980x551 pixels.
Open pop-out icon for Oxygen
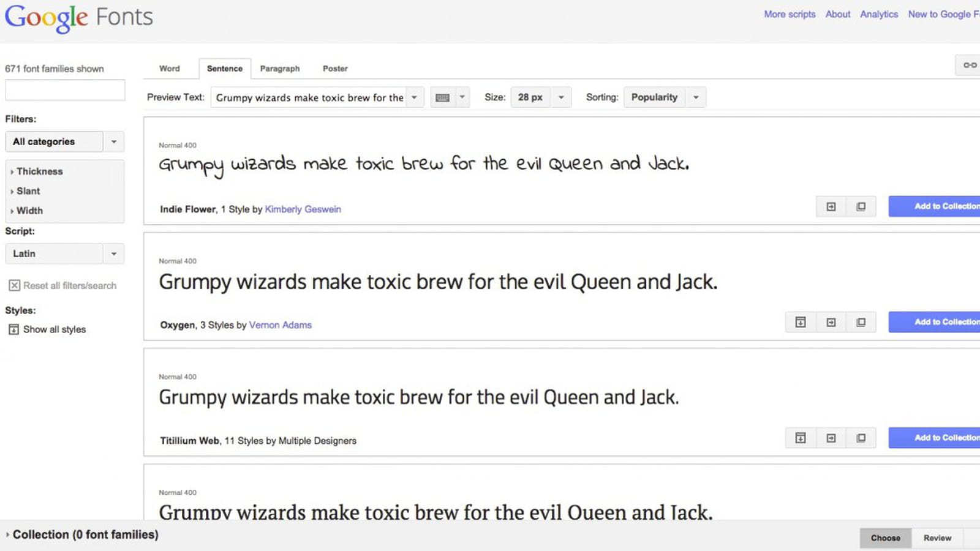[x=861, y=322]
